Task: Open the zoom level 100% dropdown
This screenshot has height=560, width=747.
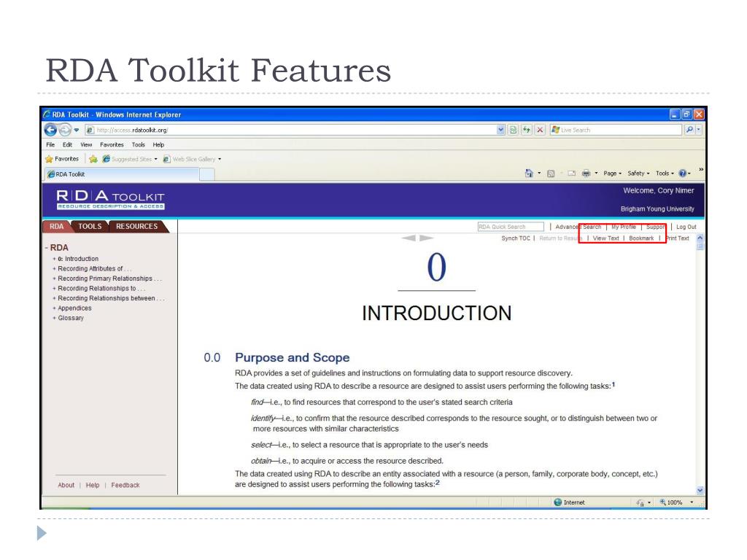Action: click(692, 502)
